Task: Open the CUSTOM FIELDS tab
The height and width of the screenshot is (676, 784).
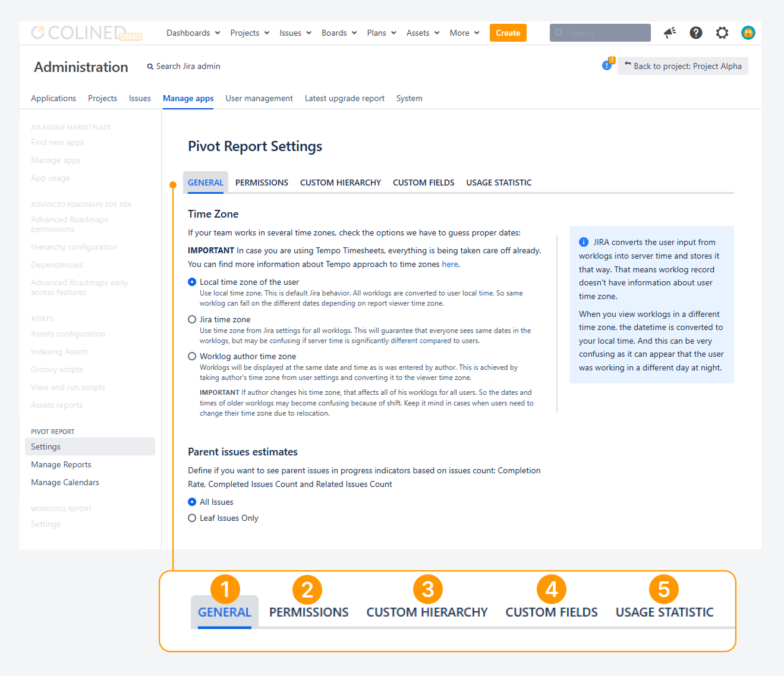Action: click(424, 183)
